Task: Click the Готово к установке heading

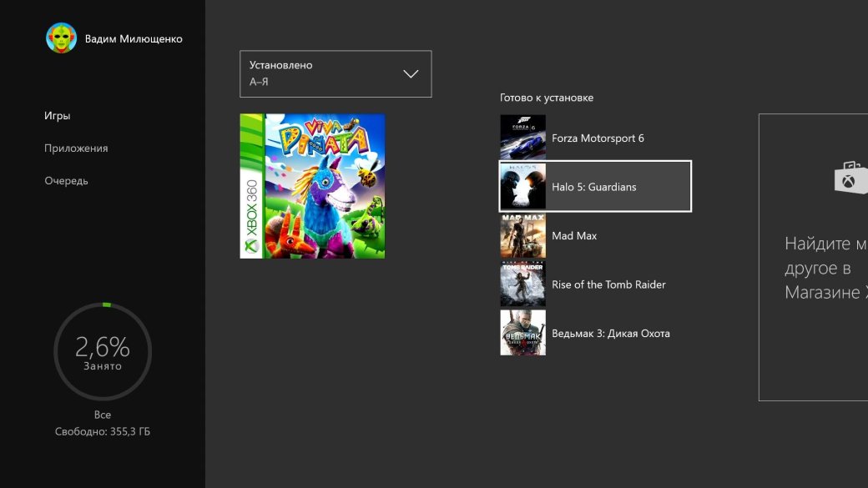Action: tap(547, 98)
